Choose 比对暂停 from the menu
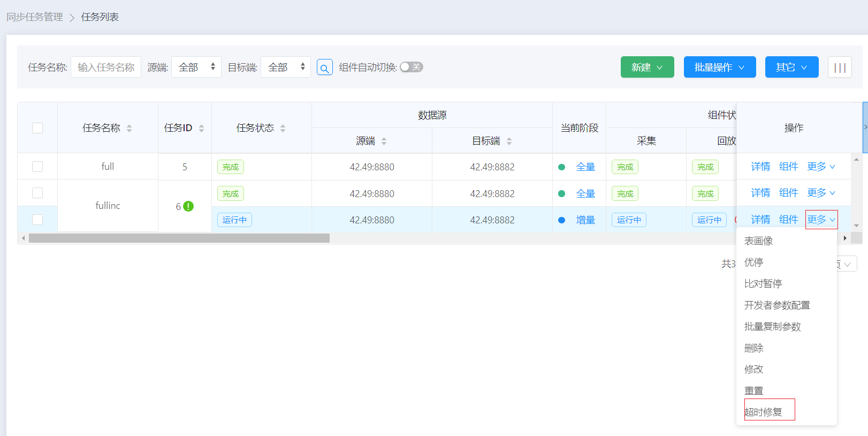Screen dimensions: 868x436 click(x=763, y=284)
